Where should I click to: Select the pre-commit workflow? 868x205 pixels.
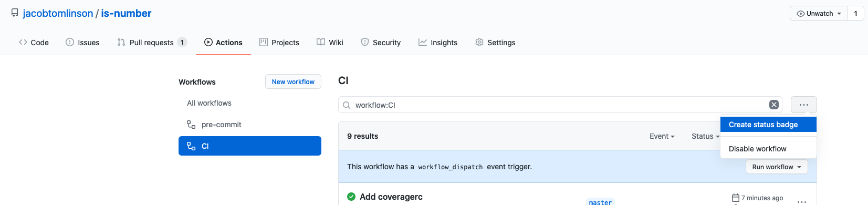221,125
